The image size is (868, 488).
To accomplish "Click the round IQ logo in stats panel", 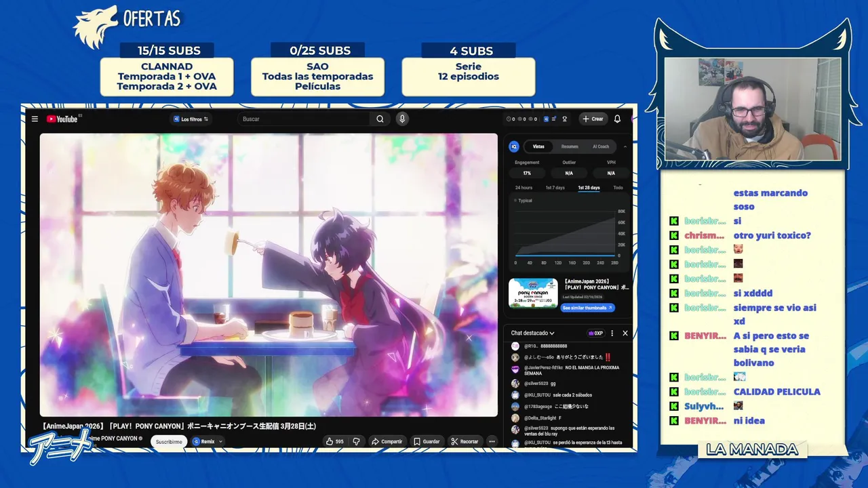I will (x=514, y=146).
